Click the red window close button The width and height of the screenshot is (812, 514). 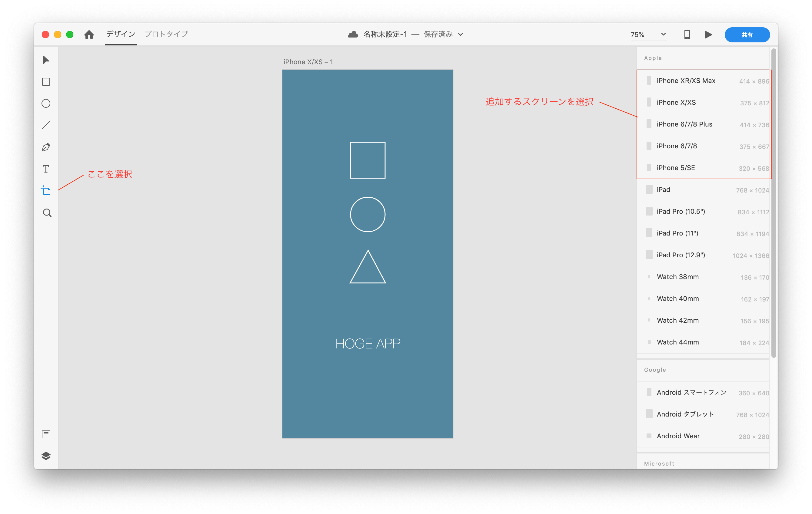[45, 34]
